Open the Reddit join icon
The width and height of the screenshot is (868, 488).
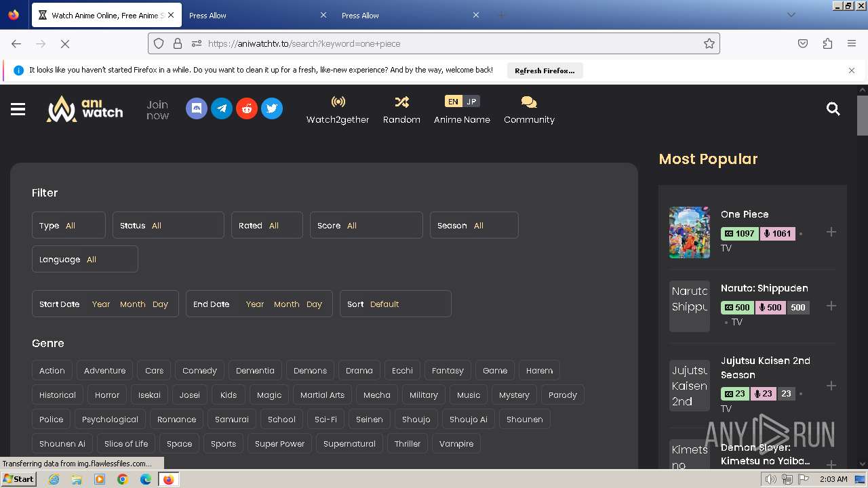247,108
